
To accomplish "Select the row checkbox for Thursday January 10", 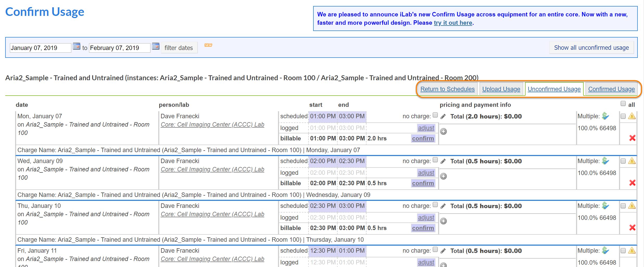I will (623, 206).
